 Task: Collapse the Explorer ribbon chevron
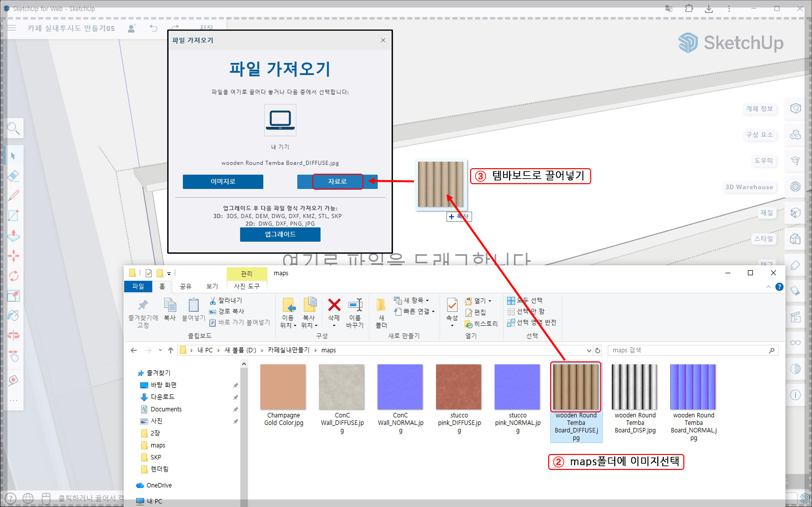(x=768, y=287)
